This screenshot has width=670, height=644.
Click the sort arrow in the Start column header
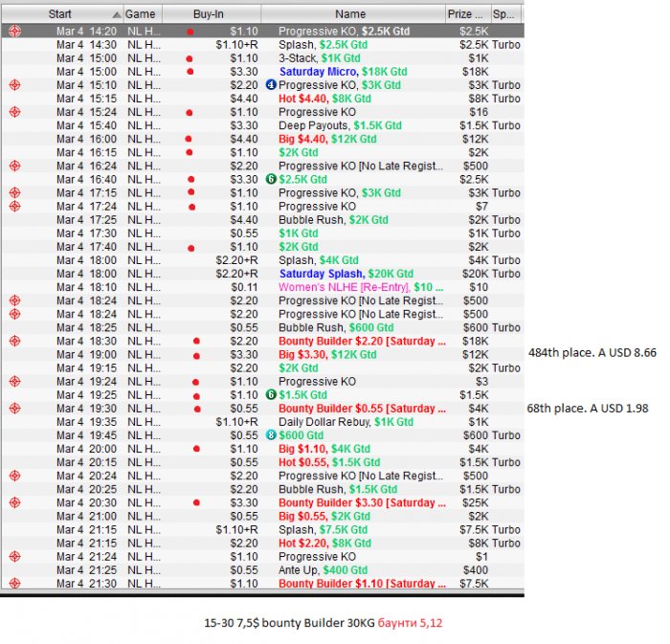pyautogui.click(x=117, y=15)
